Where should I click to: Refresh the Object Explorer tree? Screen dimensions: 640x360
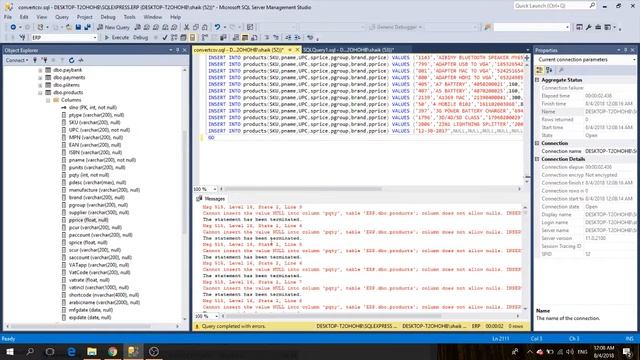click(x=71, y=60)
